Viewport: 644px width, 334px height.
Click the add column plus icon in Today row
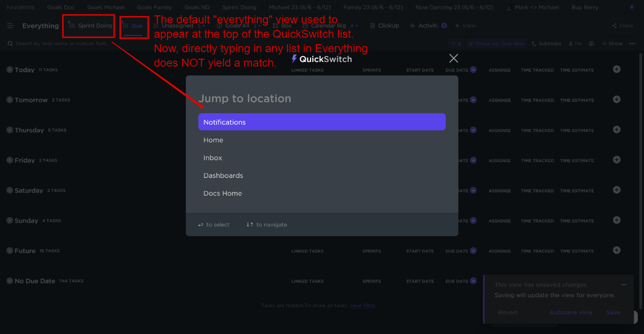[x=617, y=69]
